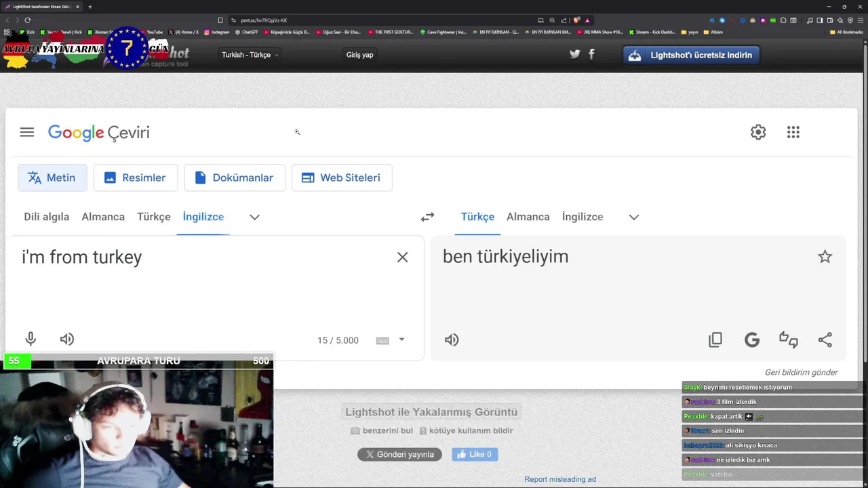The height and width of the screenshot is (488, 868).
Task: Toggle the browser sidebar panel
Action: [x=820, y=20]
